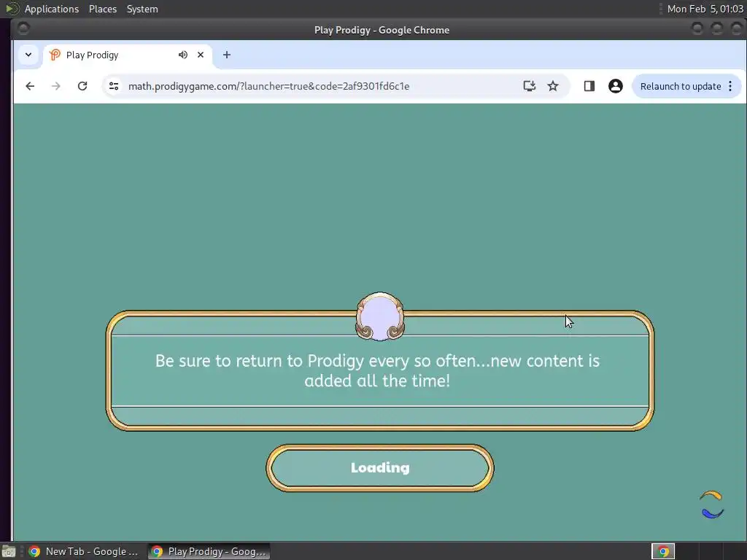
Task: Click the show desktop icon in taskbar
Action: tap(9, 552)
